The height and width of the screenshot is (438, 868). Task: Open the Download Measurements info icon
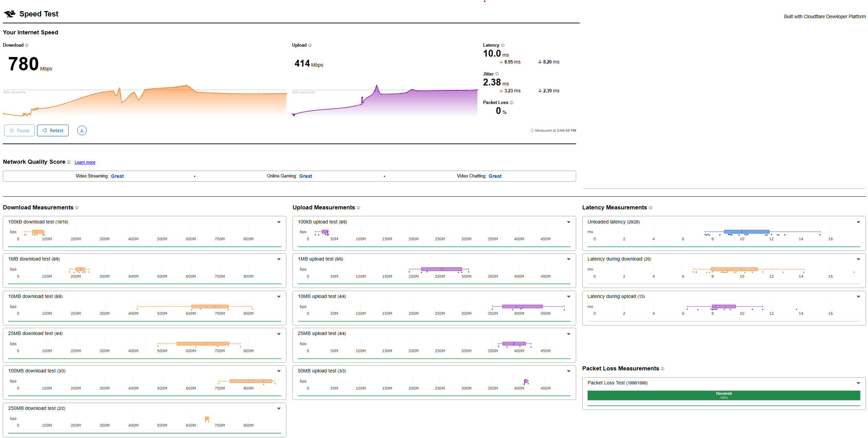coord(77,208)
